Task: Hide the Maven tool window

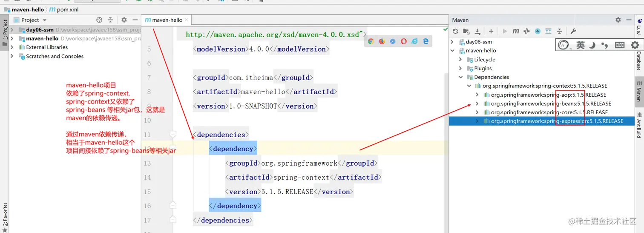Action: point(629,20)
